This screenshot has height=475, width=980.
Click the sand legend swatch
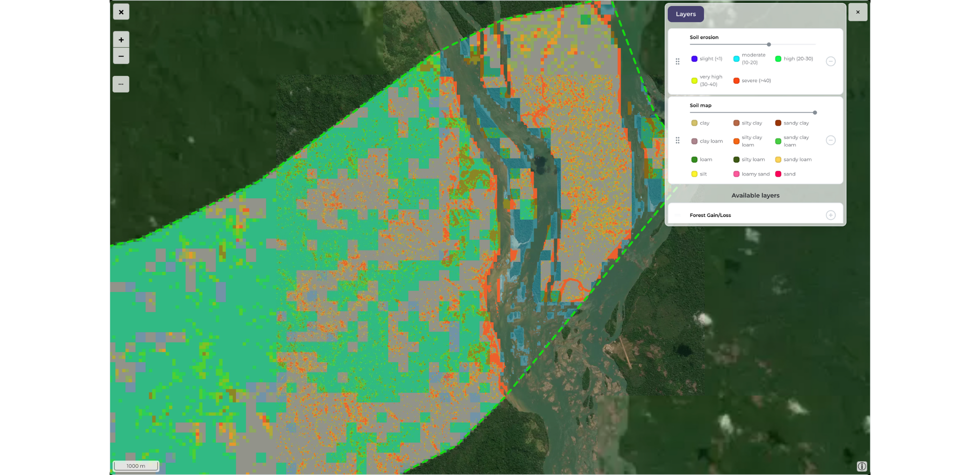click(x=778, y=174)
